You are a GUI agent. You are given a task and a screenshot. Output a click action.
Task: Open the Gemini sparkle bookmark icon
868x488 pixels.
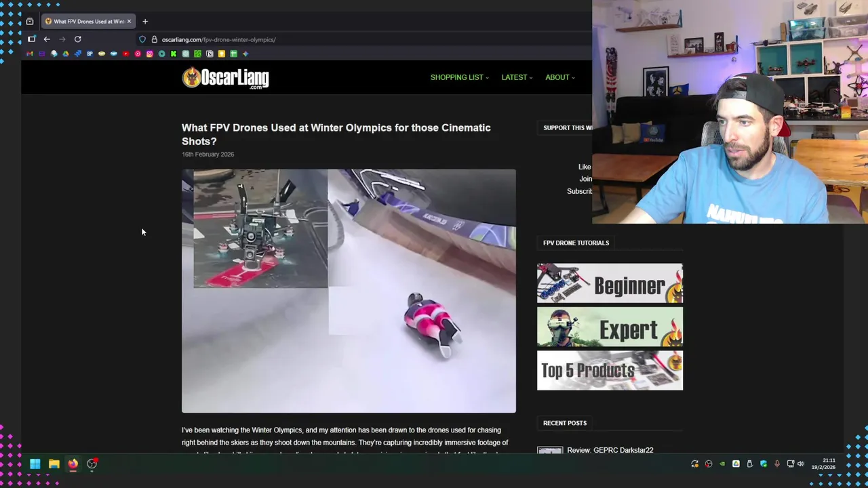tap(245, 54)
